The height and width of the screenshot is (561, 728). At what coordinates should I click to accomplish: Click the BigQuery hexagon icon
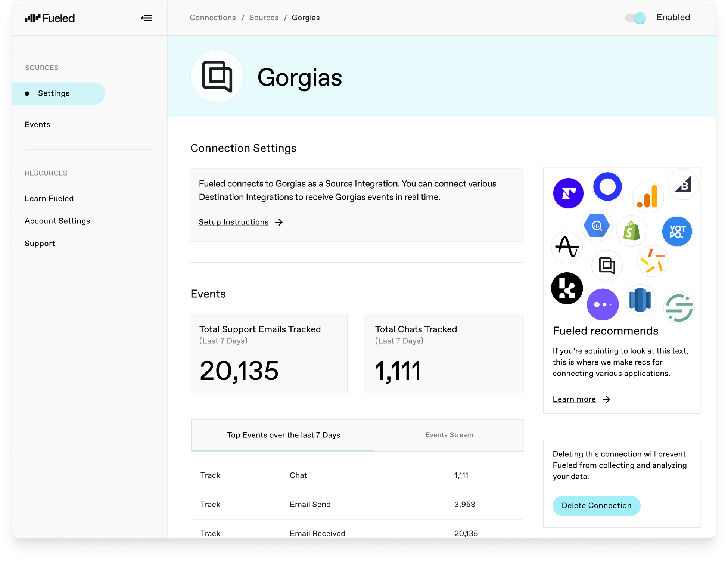[x=597, y=226]
